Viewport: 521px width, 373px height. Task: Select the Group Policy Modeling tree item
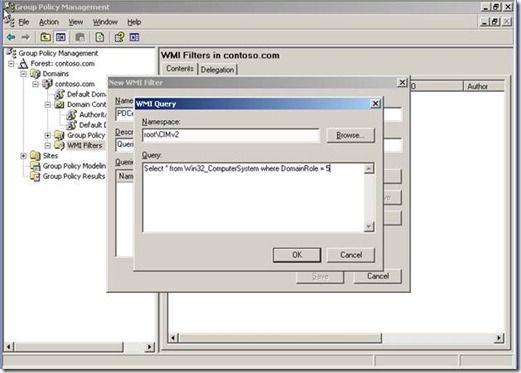pyautogui.click(x=74, y=166)
